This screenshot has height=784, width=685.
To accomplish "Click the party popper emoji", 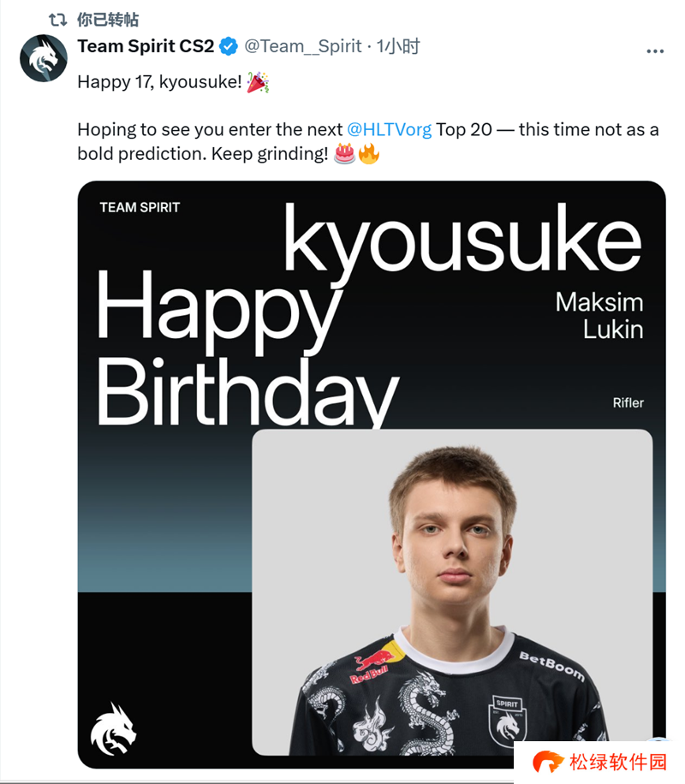I will pyautogui.click(x=258, y=82).
